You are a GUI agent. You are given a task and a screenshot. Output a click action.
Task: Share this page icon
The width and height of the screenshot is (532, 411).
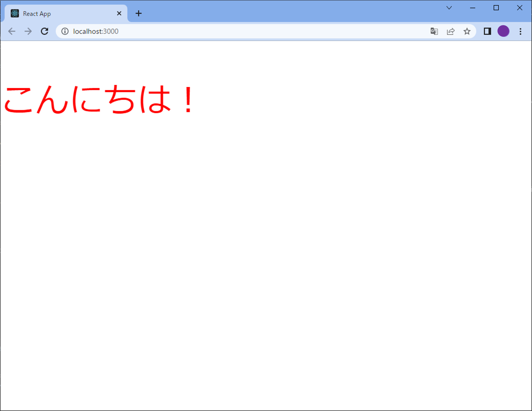(x=451, y=31)
